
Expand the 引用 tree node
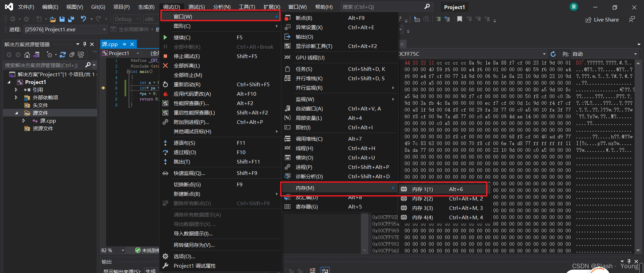click(x=16, y=90)
